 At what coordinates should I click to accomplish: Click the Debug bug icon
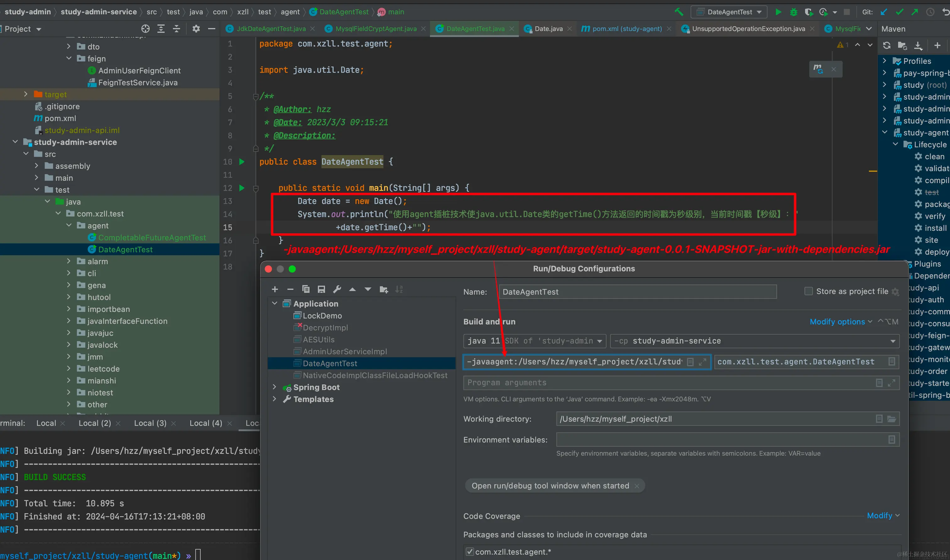click(x=793, y=12)
